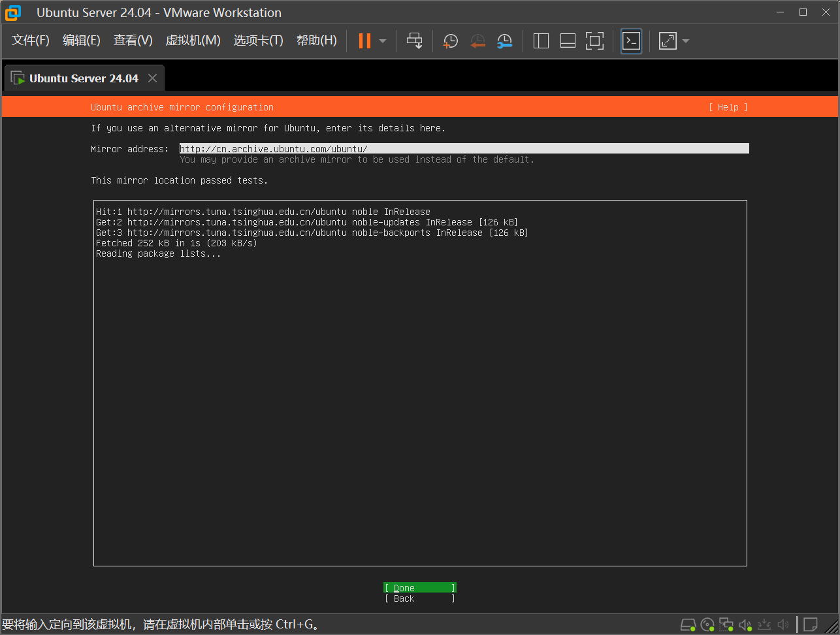Click the 'Get:2' noble-updates InRelease line
The height and width of the screenshot is (635, 840).
tap(307, 222)
